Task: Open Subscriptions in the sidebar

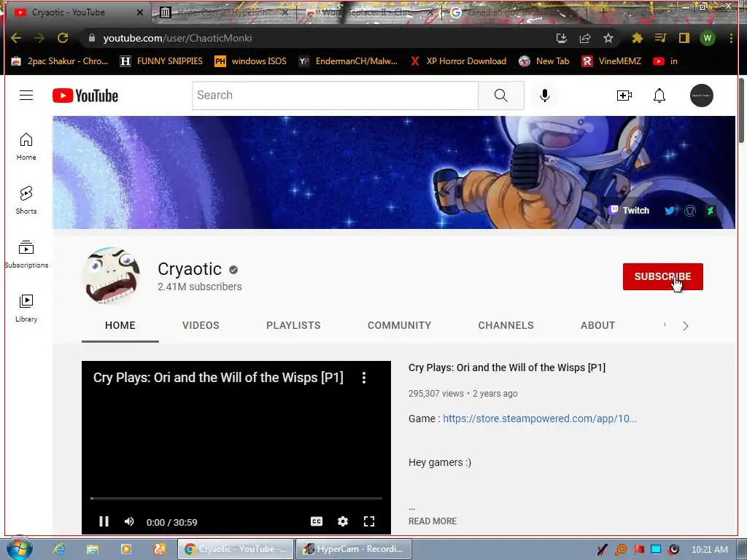Action: (x=26, y=254)
